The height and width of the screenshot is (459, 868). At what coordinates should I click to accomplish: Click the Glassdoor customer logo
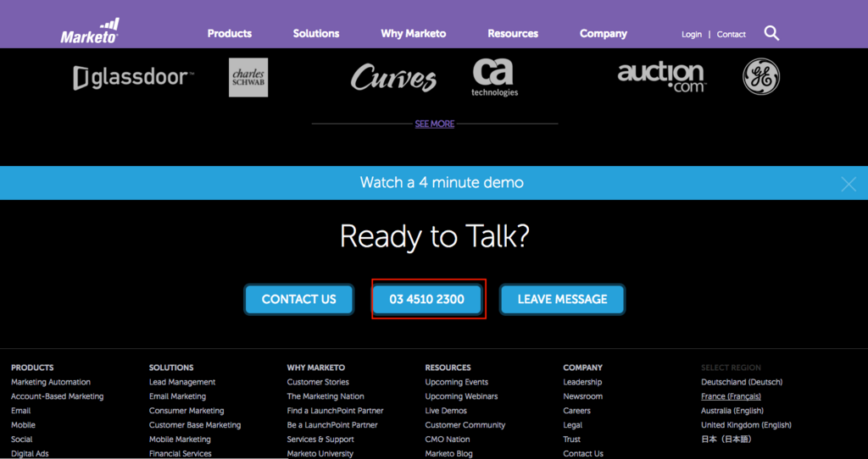point(133,78)
